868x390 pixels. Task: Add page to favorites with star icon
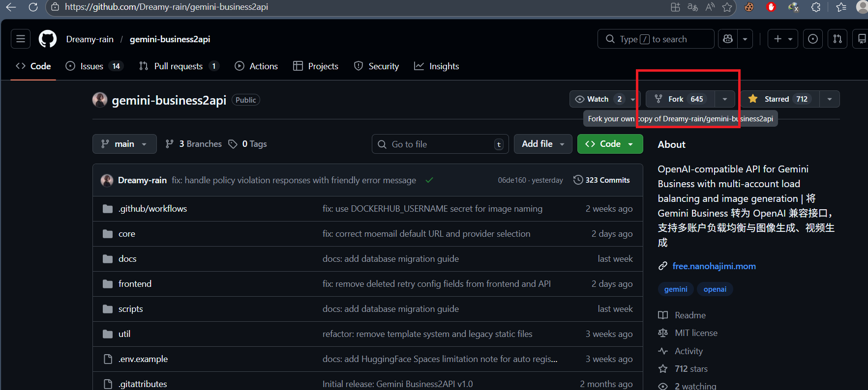[x=727, y=7]
